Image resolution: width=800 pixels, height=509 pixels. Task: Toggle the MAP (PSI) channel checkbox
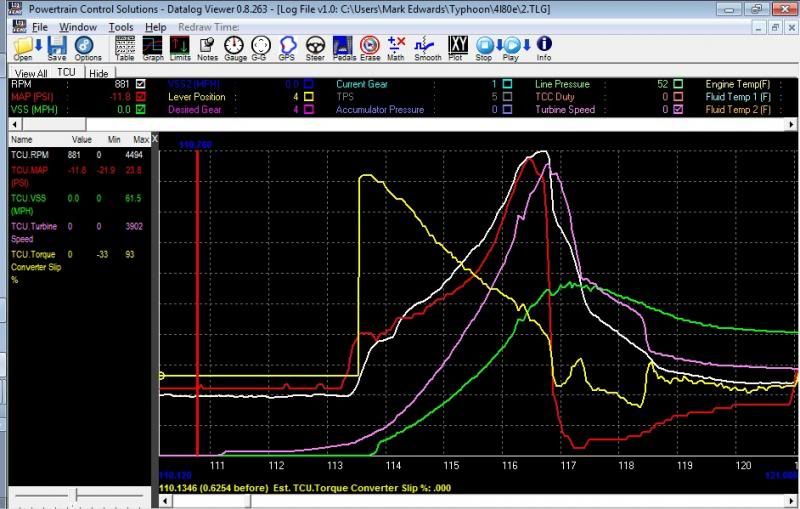point(141,96)
